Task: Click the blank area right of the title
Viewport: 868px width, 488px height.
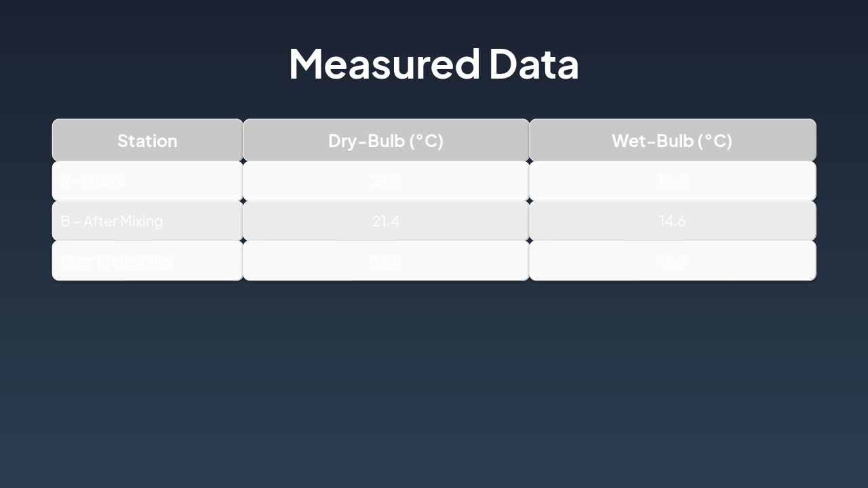Action: pos(732,64)
